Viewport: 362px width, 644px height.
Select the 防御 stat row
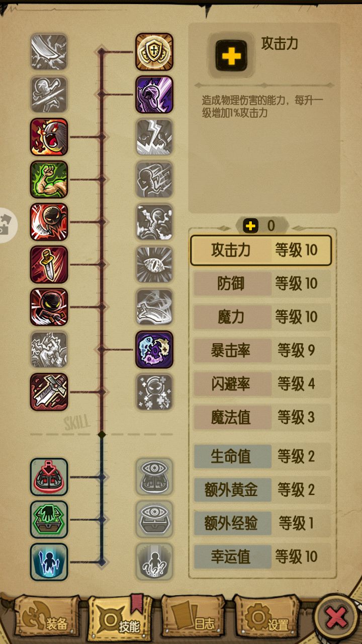coord(262,284)
